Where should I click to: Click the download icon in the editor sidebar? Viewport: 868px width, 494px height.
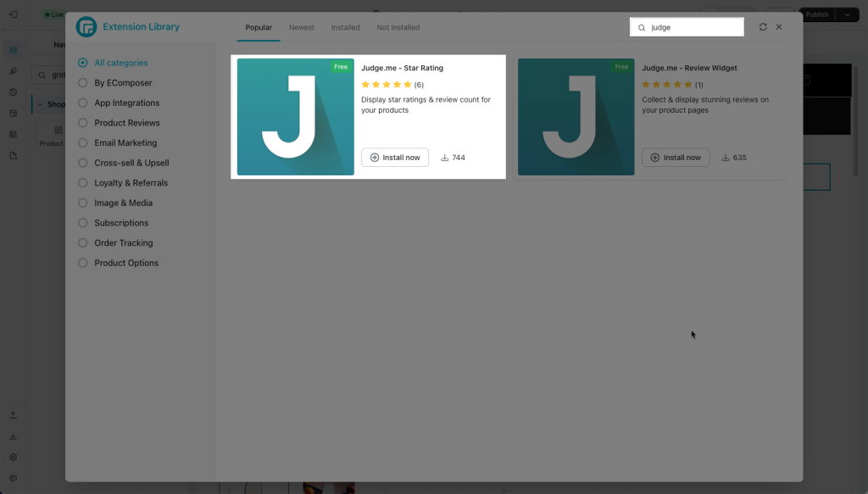point(14,436)
